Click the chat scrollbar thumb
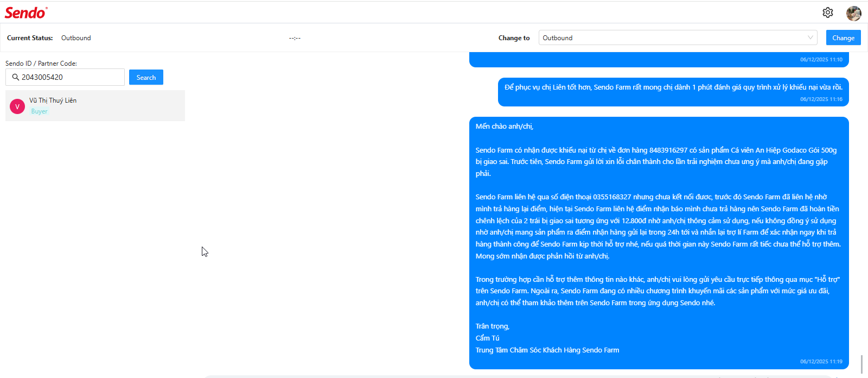868x378 pixels. pyautogui.click(x=861, y=364)
